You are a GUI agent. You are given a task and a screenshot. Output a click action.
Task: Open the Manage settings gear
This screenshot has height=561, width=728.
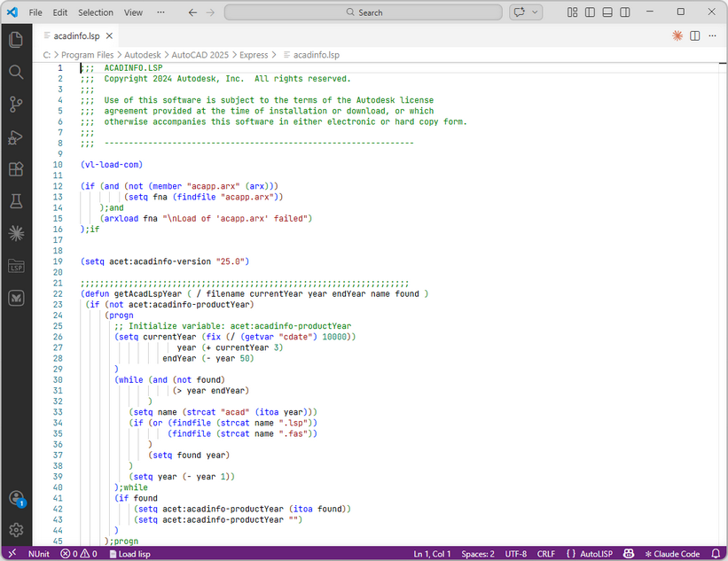(x=15, y=530)
